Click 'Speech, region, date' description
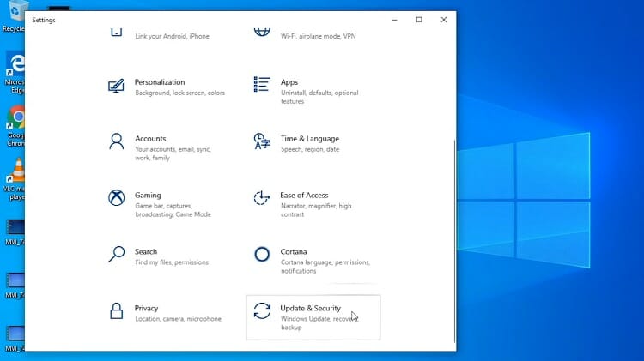This screenshot has height=361, width=644. pyautogui.click(x=310, y=149)
